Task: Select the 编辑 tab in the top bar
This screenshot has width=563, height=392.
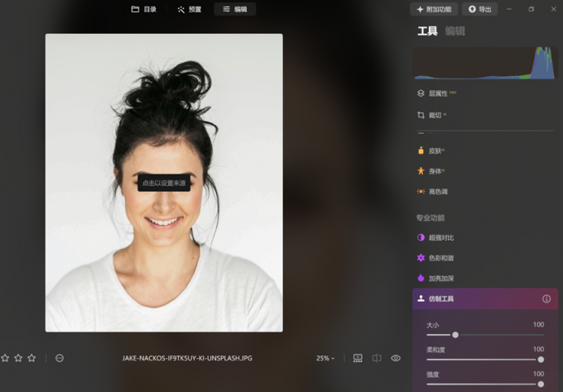Action: point(235,9)
